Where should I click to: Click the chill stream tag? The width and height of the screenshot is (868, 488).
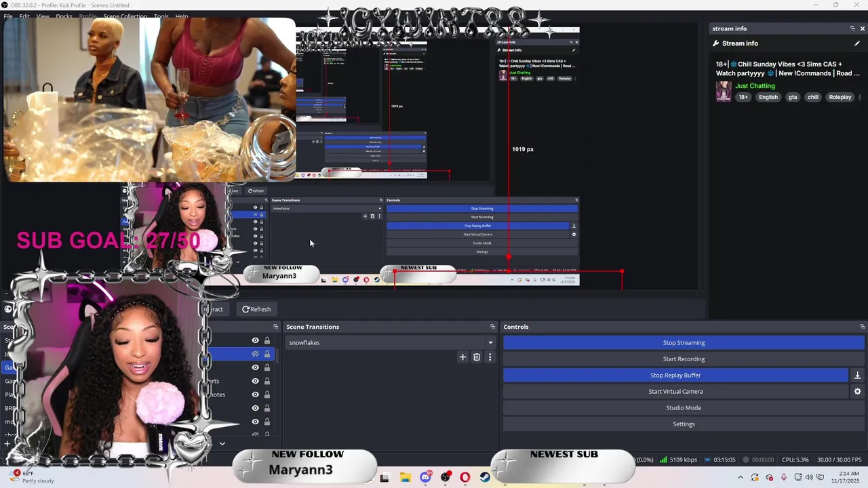(813, 97)
